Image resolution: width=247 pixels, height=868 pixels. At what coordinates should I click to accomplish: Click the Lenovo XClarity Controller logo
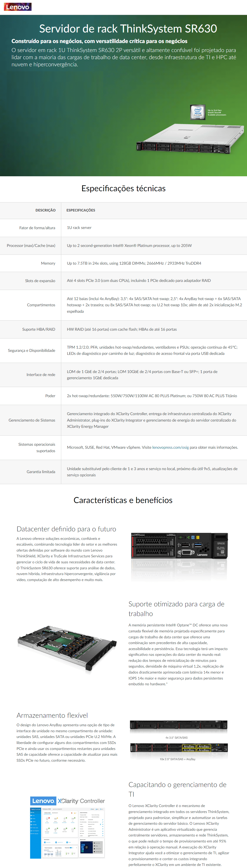pyautogui.click(x=68, y=801)
